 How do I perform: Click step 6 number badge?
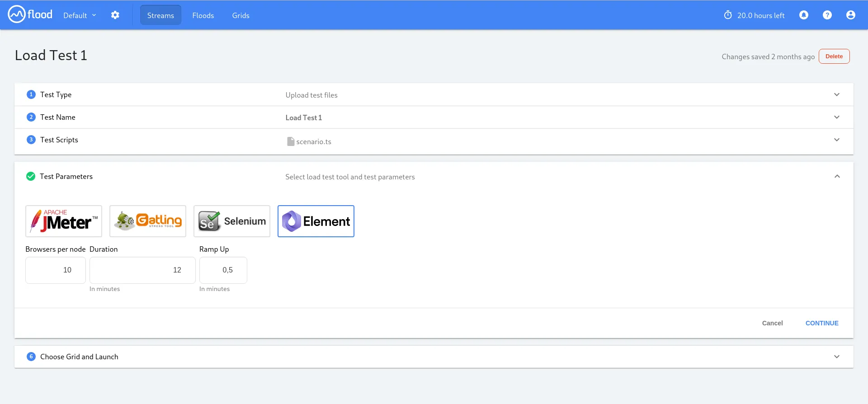click(31, 357)
